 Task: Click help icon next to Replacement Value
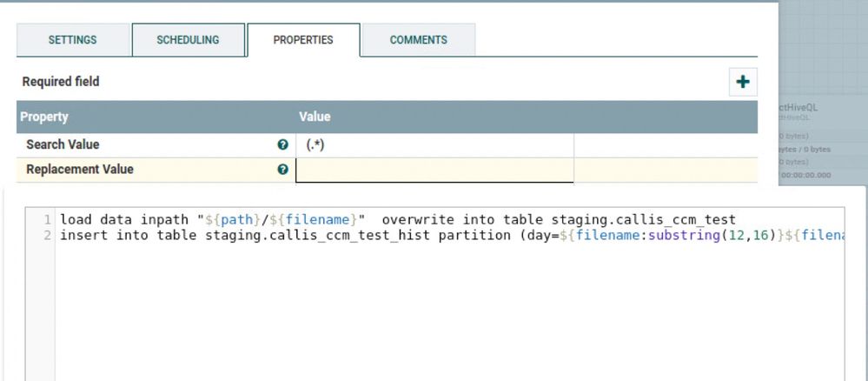coord(282,170)
